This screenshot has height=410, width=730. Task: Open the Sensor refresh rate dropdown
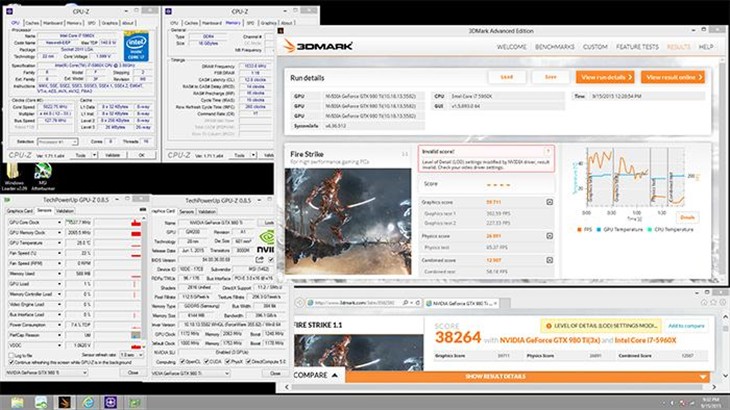click(131, 355)
